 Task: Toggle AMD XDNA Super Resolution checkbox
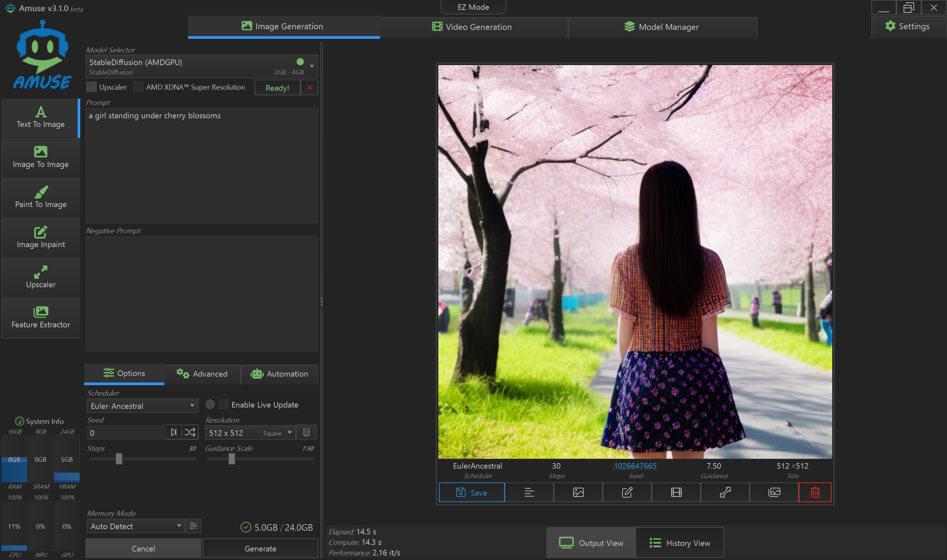pos(138,87)
